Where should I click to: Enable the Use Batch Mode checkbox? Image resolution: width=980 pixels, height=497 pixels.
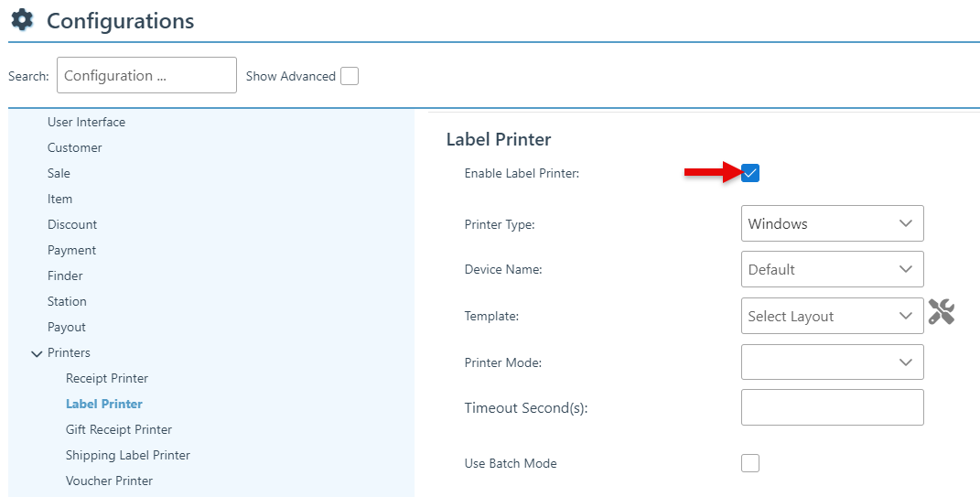[750, 463]
